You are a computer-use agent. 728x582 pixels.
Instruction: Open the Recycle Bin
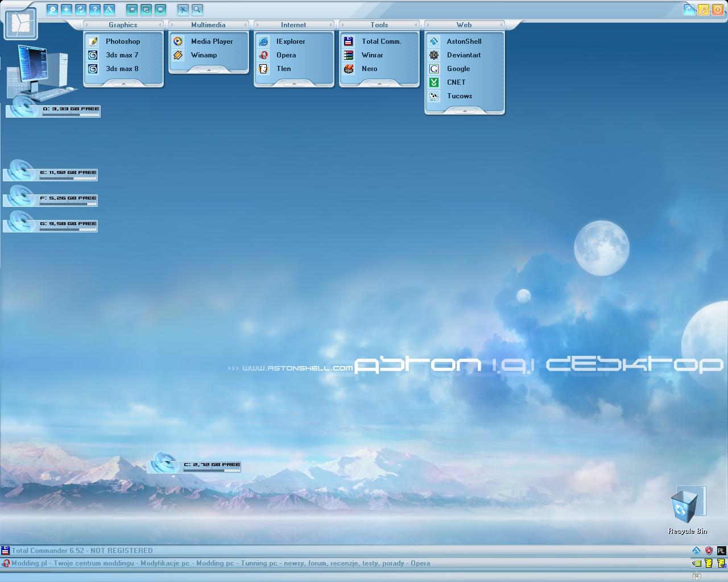(684, 508)
